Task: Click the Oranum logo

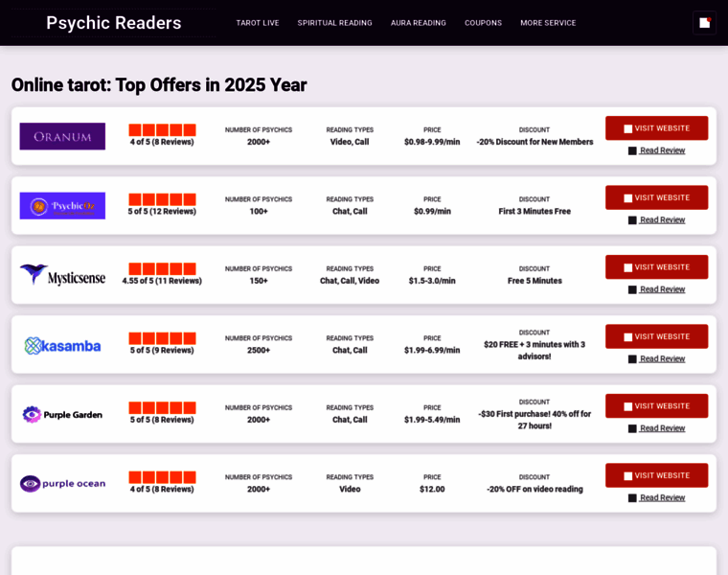Action: coord(62,136)
